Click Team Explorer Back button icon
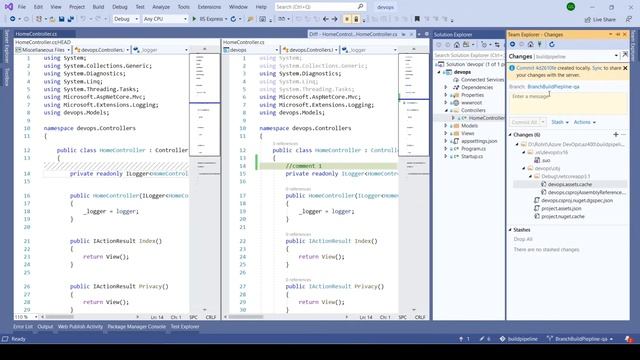The image size is (640, 360). point(513,44)
